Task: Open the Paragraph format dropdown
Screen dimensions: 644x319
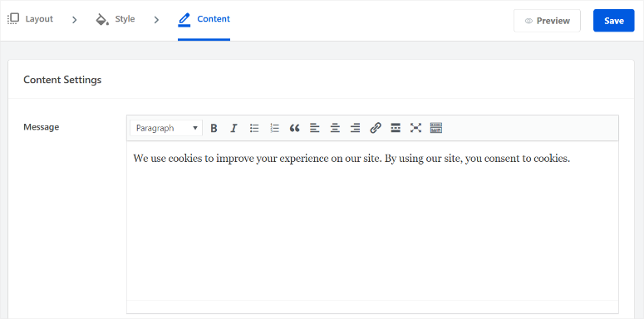Action: pos(166,128)
